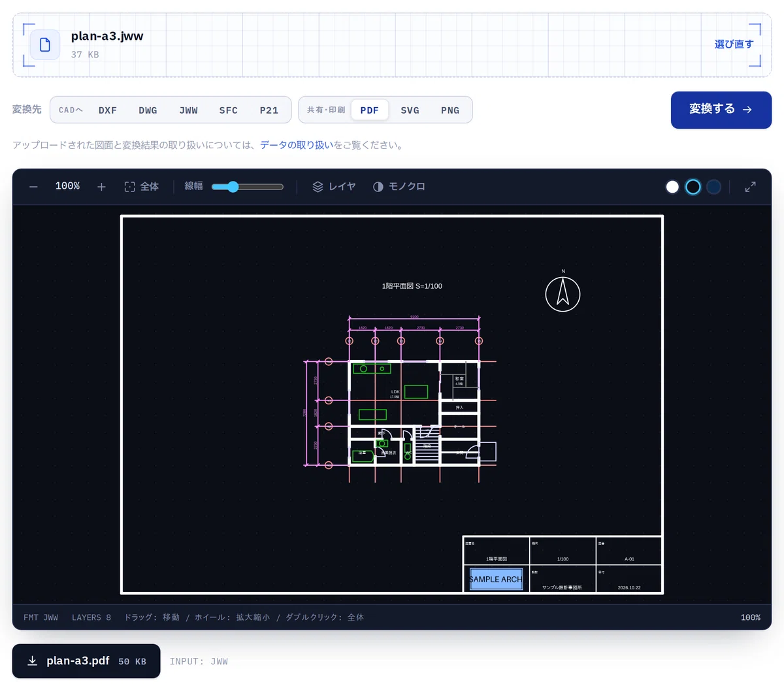Image resolution: width=784 pixels, height=684 pixels.
Task: Click the 変換する convert button
Action: pyautogui.click(x=721, y=110)
